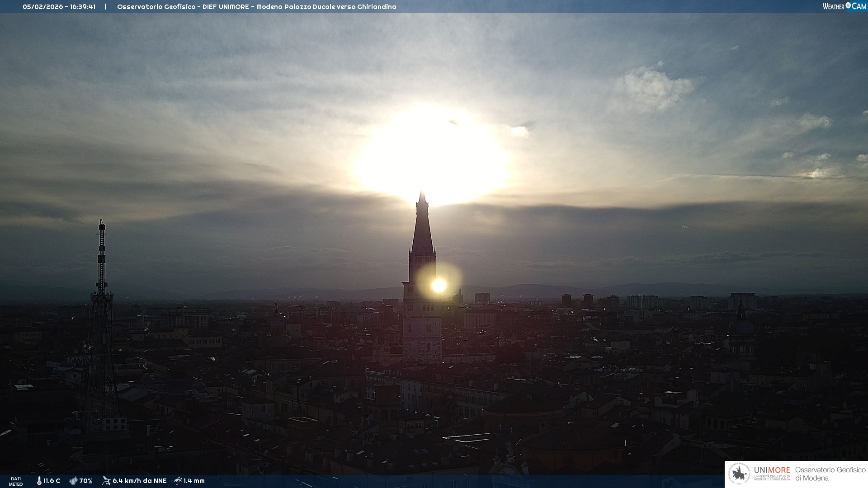Click Osservatorio Geofisico di Modena logo text
The height and width of the screenshot is (488, 868).
pyautogui.click(x=830, y=474)
